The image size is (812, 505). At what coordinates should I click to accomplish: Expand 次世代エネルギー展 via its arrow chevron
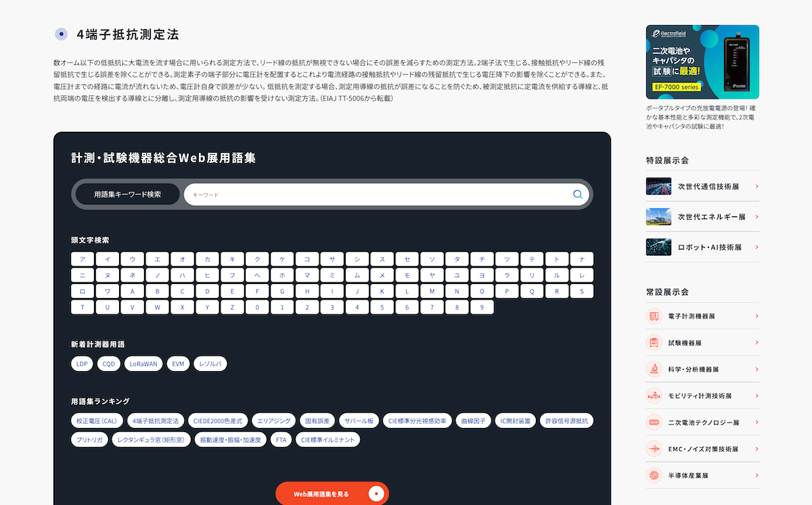point(757,217)
